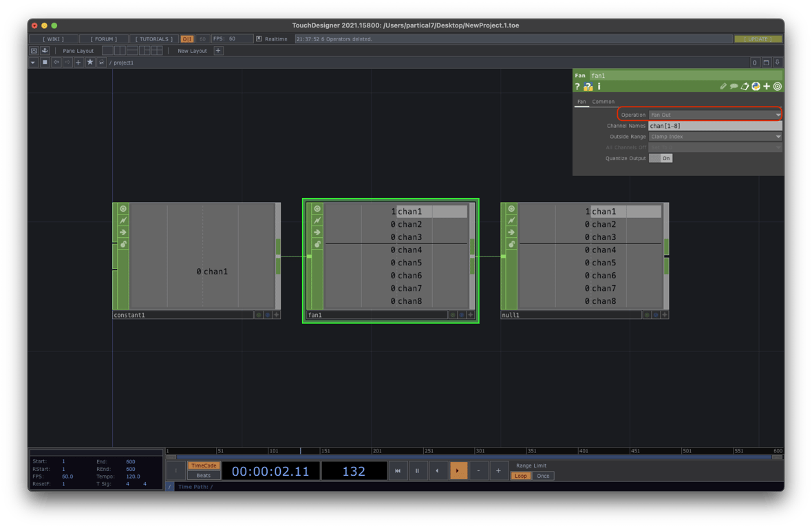812x528 pixels.
Task: Click the anchor download icon in toolbar
Action: pos(45,51)
